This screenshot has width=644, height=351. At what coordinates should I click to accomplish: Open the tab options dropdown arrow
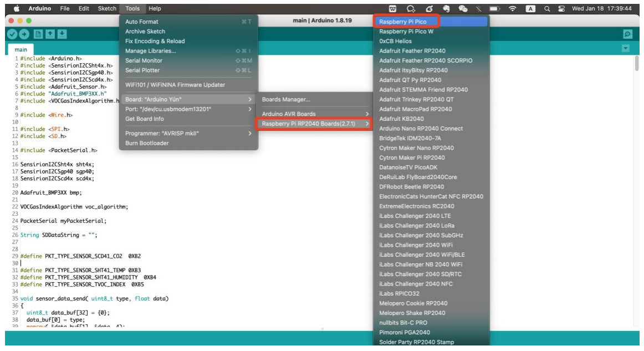coord(627,49)
